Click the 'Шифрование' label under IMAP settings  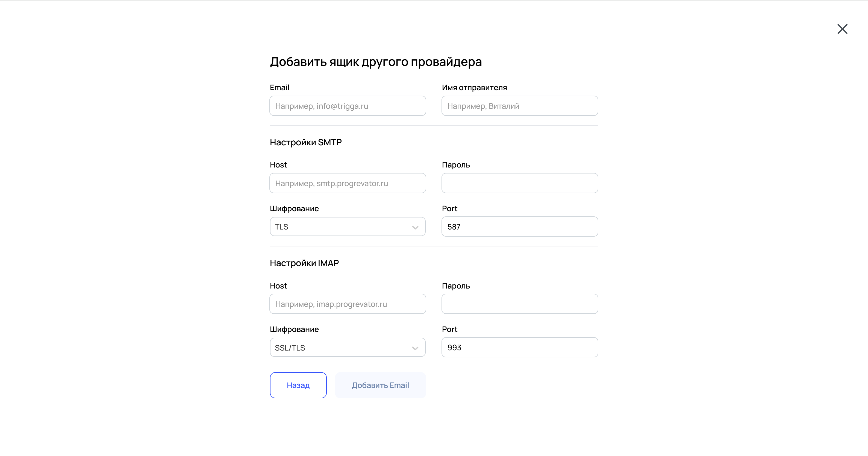pyautogui.click(x=294, y=329)
